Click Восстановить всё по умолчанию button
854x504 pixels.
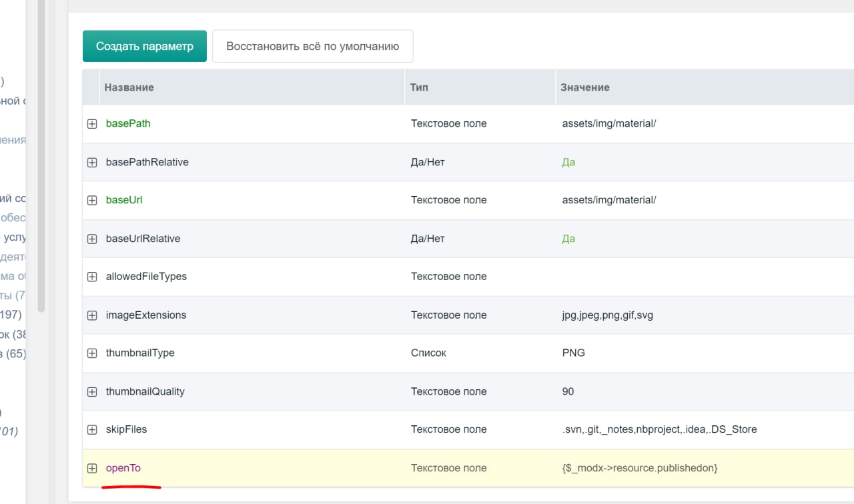[x=313, y=46]
